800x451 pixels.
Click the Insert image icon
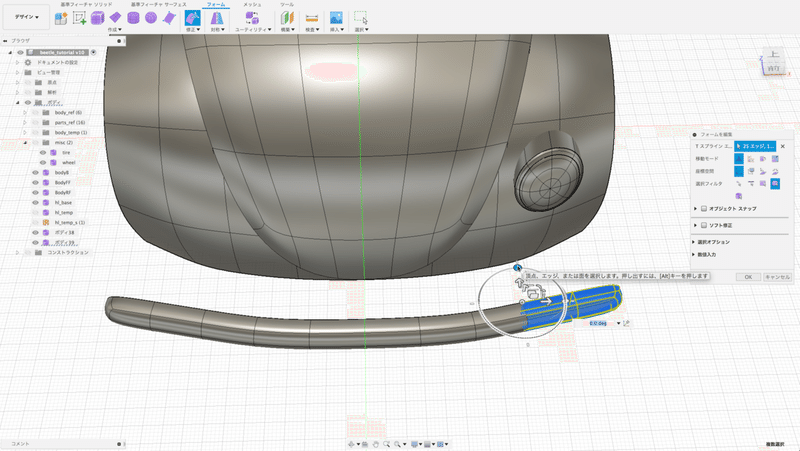[x=336, y=18]
